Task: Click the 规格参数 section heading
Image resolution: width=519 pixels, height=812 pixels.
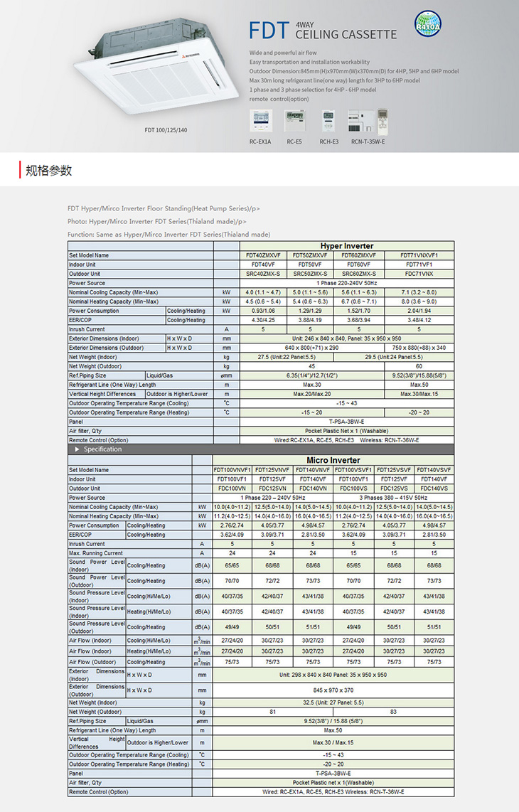Action: click(48, 171)
